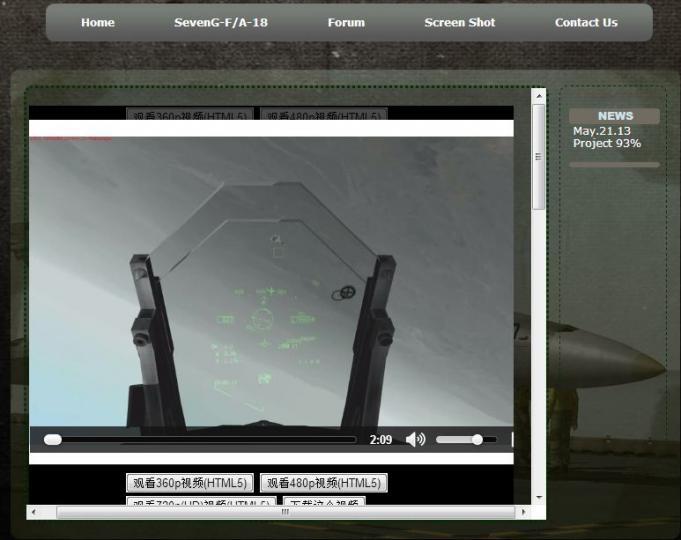Adjust the video volume slider
Image resolution: width=681 pixels, height=540 pixels.
click(x=477, y=439)
